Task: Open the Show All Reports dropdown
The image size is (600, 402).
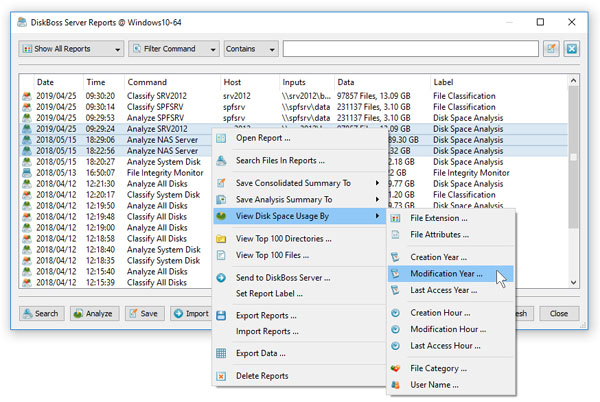Action: point(71,49)
